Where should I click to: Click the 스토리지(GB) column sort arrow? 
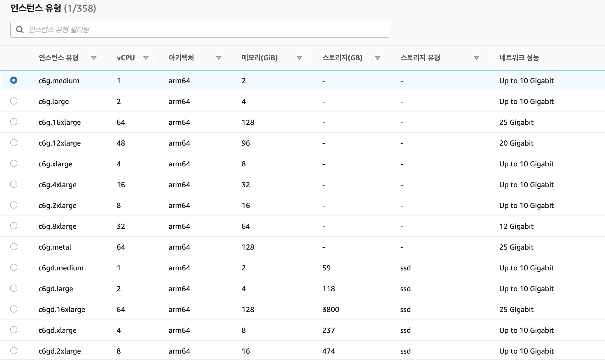click(x=377, y=58)
